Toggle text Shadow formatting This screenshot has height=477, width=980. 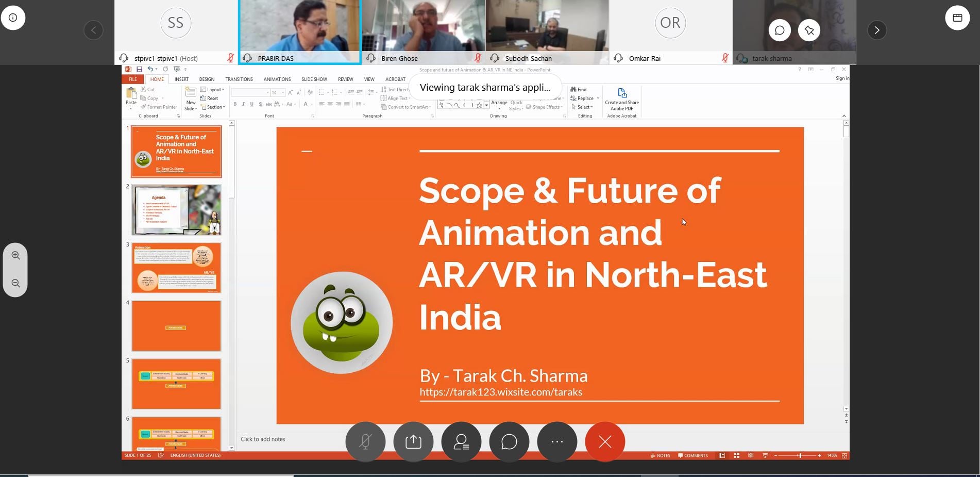(260, 104)
